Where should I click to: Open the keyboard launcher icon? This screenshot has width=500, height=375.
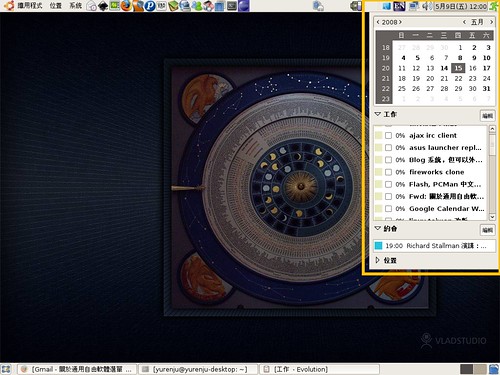coord(162,6)
